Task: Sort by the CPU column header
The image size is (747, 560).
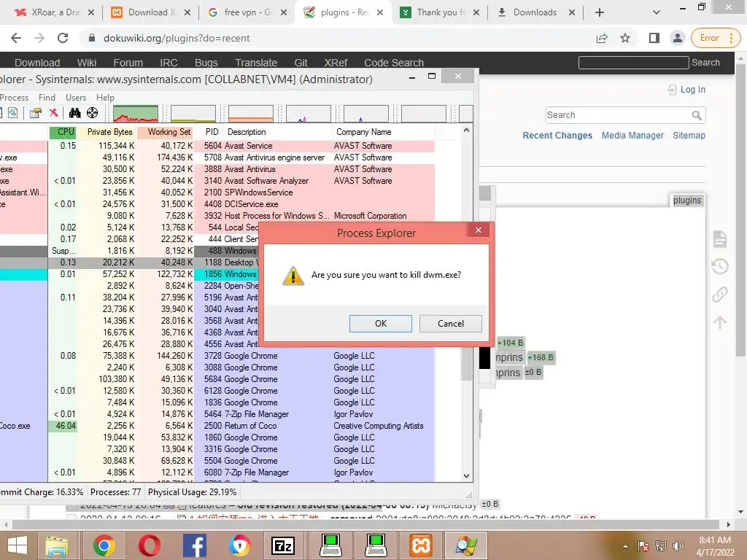Action: pyautogui.click(x=63, y=132)
